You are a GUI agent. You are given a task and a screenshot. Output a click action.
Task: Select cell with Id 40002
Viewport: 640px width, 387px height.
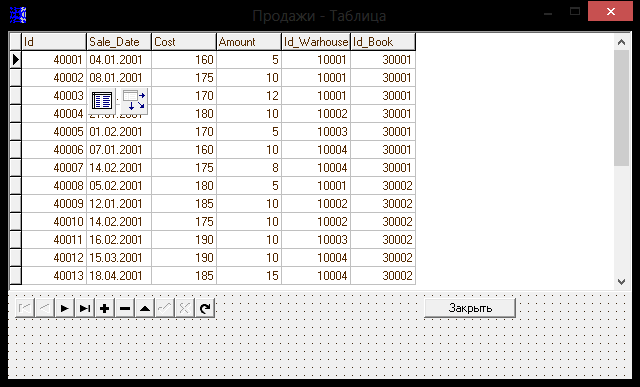pos(54,78)
